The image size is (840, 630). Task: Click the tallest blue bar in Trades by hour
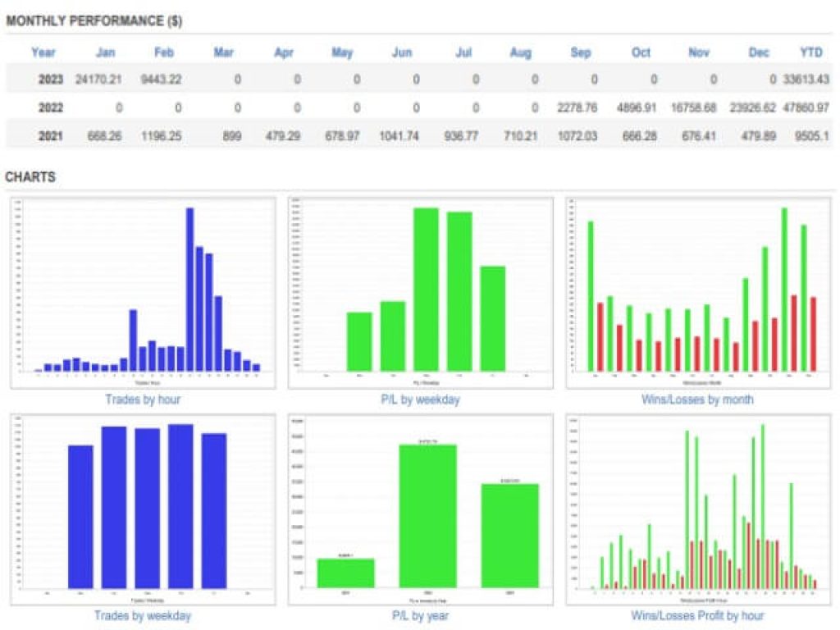pyautogui.click(x=189, y=289)
